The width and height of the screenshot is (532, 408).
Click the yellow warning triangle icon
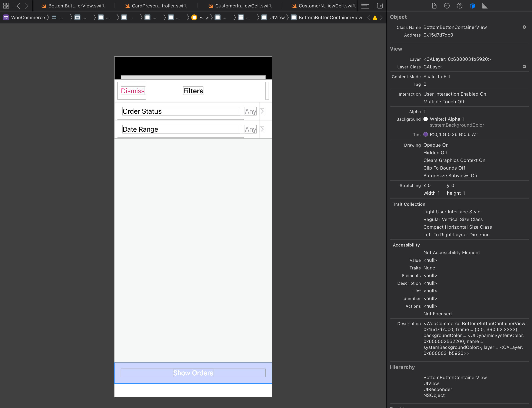375,18
